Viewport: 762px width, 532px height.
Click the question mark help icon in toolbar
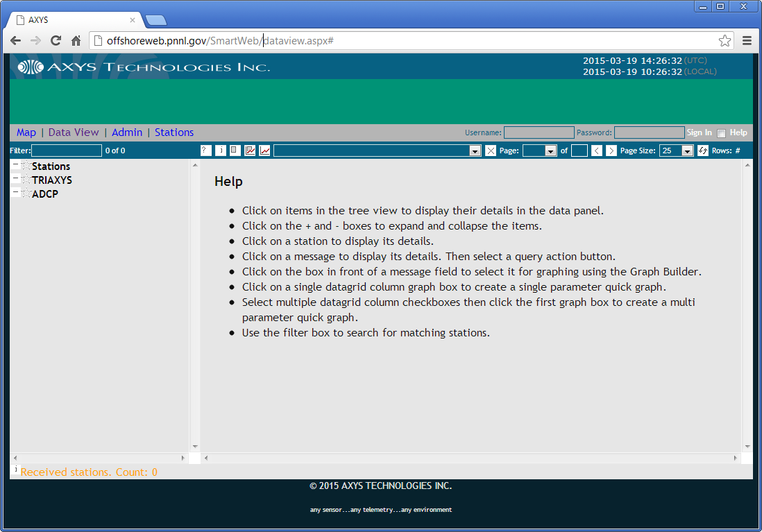pos(206,151)
